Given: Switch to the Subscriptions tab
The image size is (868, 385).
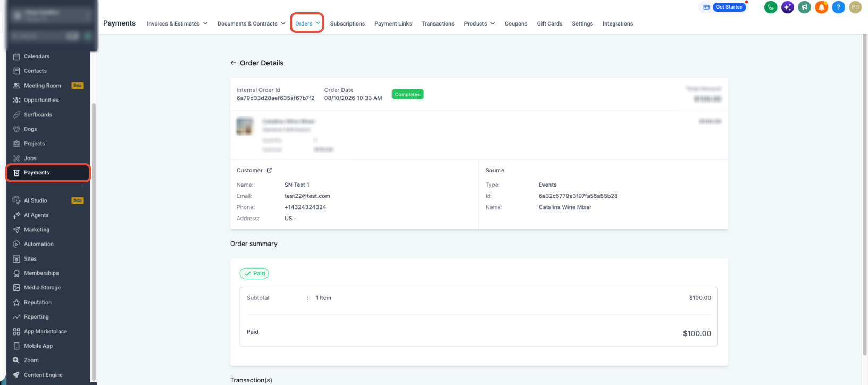Looking at the screenshot, I should 347,23.
